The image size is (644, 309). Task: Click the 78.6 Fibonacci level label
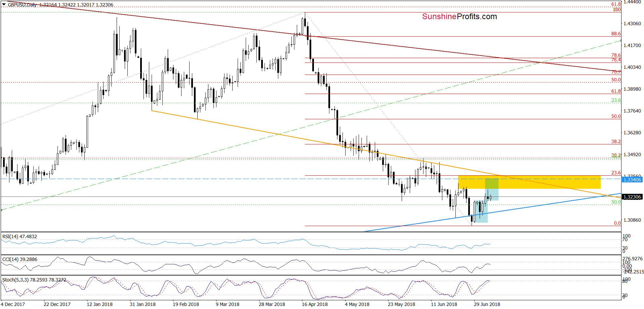click(616, 55)
